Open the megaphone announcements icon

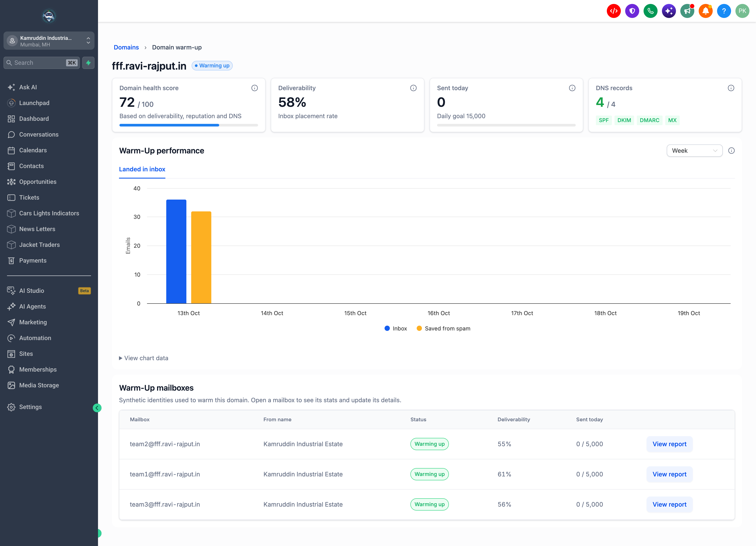[687, 11]
